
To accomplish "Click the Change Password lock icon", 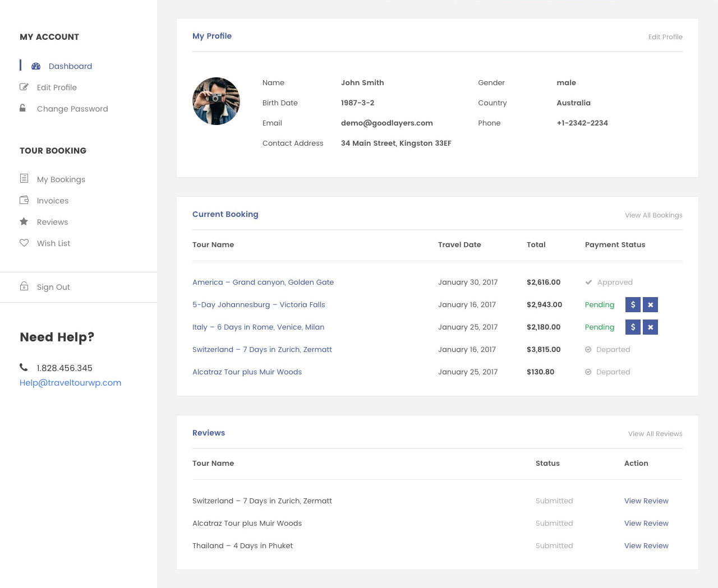I will [23, 108].
